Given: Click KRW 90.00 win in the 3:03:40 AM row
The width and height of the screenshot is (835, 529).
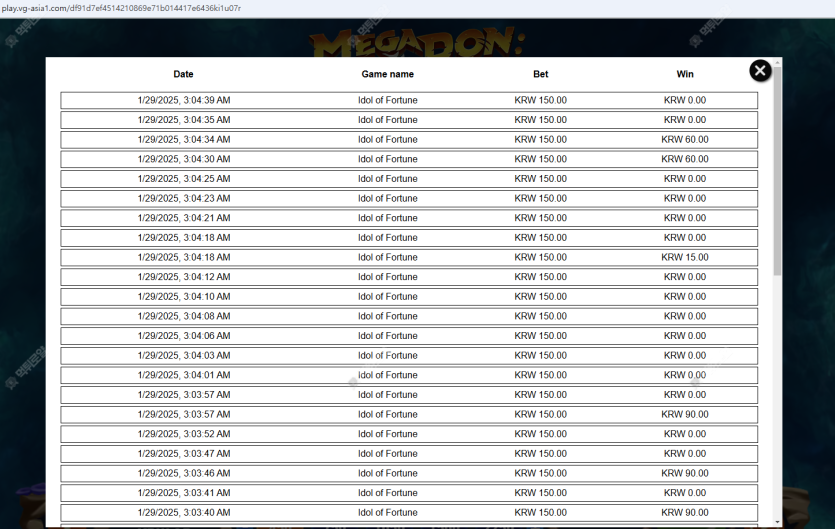Looking at the screenshot, I should pyautogui.click(x=685, y=512).
